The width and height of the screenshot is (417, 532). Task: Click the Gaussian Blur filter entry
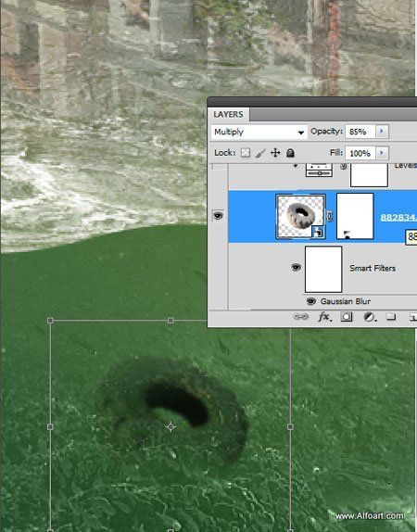click(x=346, y=301)
